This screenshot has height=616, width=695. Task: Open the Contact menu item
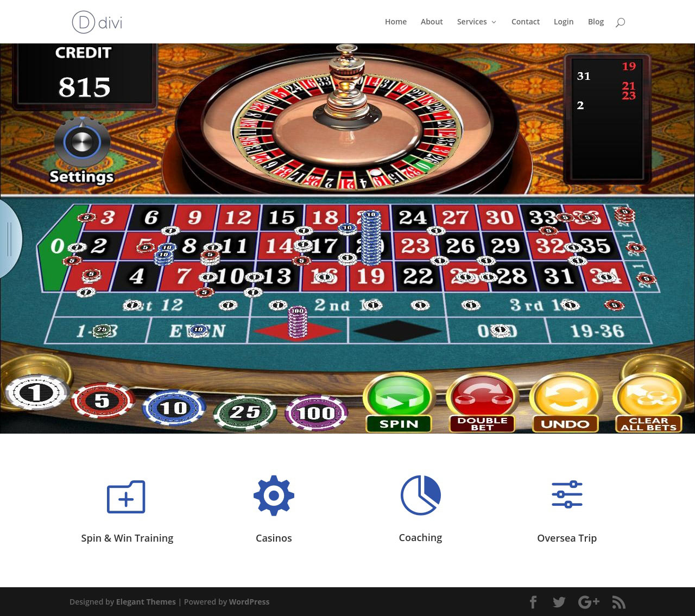[525, 22]
